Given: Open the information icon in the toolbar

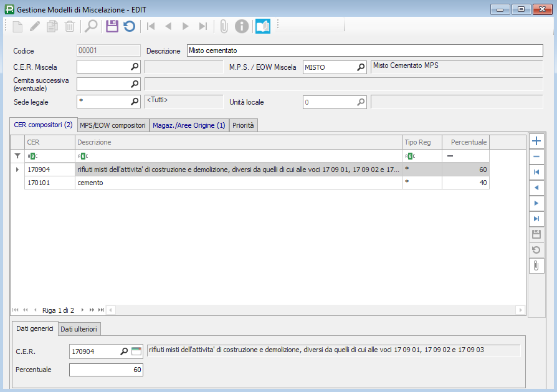Looking at the screenshot, I should pyautogui.click(x=242, y=26).
